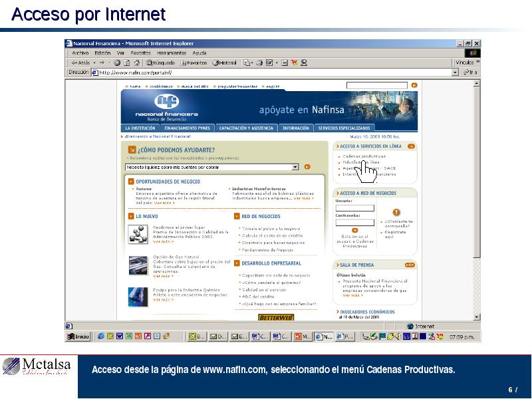Image resolution: width=532 pixels, height=399 pixels.
Task: Click the Calcula el costo de un crédito link
Action: point(273,236)
